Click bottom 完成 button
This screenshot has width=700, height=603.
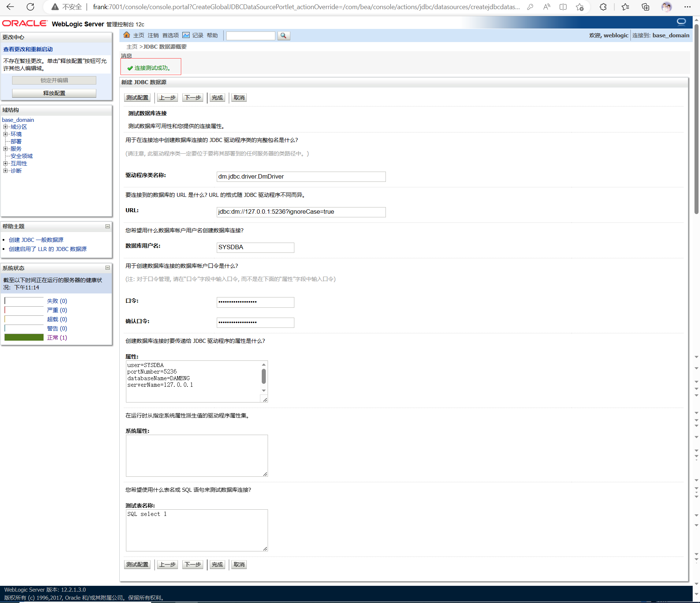tap(217, 565)
